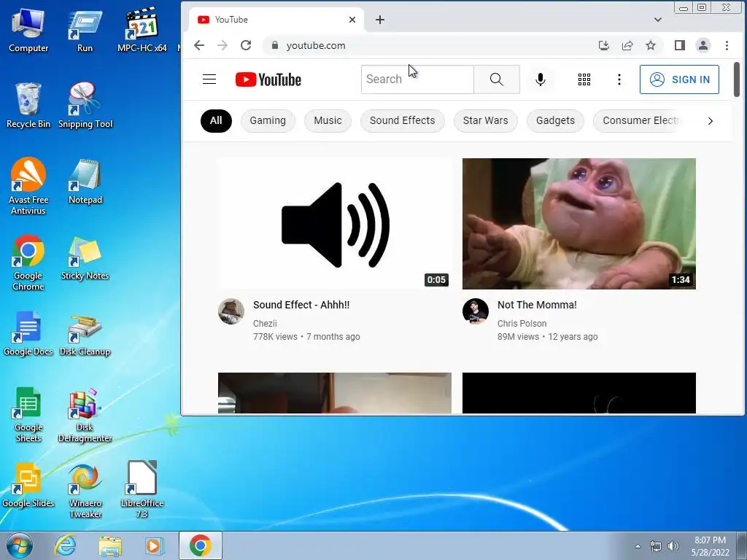The image size is (747, 560).
Task: Open the YouTube apps grid icon
Action: [x=584, y=79]
